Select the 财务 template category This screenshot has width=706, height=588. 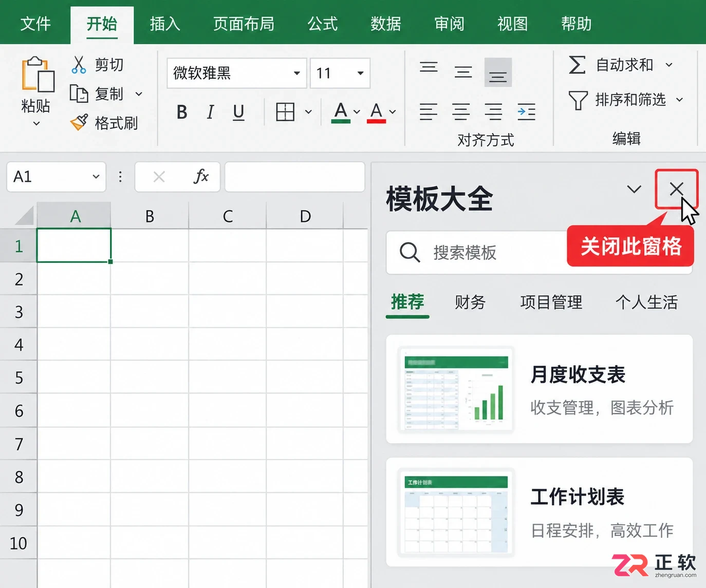[470, 302]
